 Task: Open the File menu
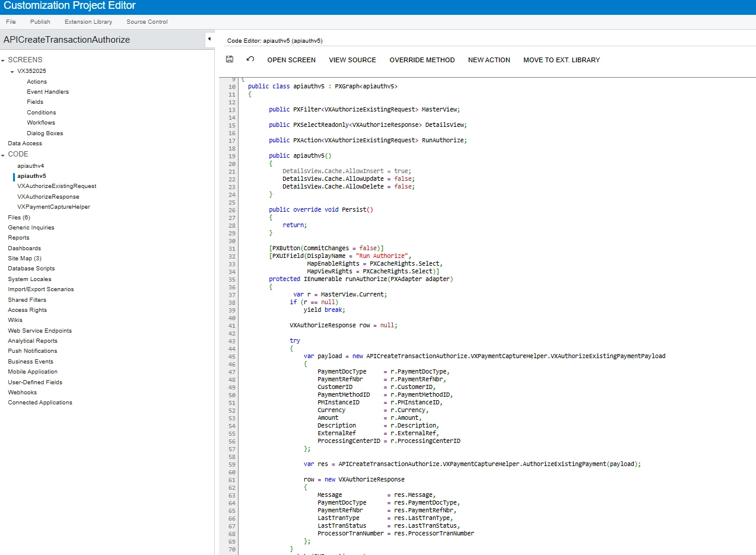click(11, 22)
